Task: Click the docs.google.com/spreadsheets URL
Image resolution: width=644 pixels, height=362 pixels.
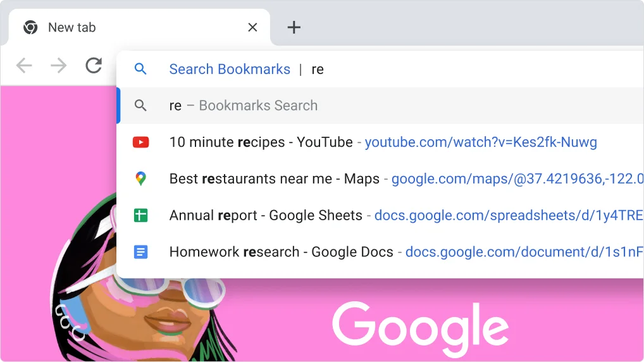Action: coord(509,215)
